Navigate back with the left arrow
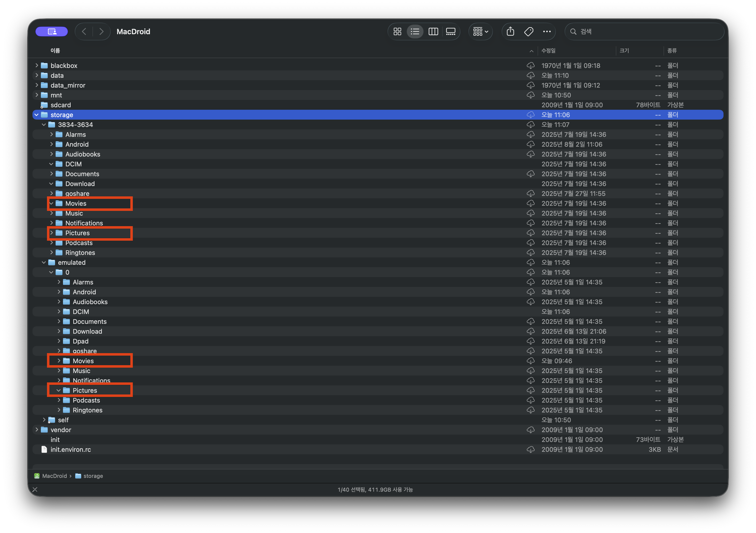The image size is (756, 533). tap(84, 32)
